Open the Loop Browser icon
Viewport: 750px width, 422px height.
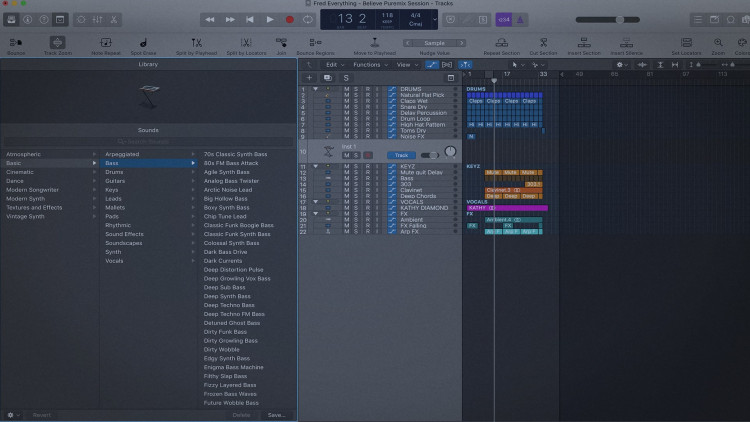730,20
